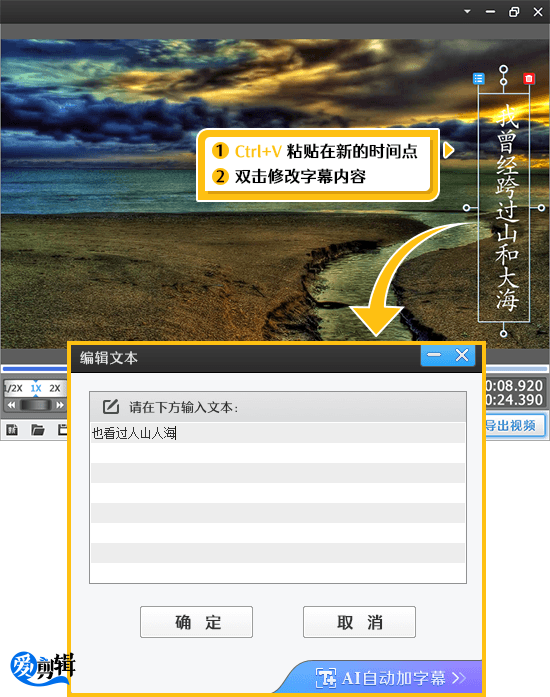This screenshot has width=550, height=697.
Task: Delete the subtitle with red trash icon
Action: (529, 79)
